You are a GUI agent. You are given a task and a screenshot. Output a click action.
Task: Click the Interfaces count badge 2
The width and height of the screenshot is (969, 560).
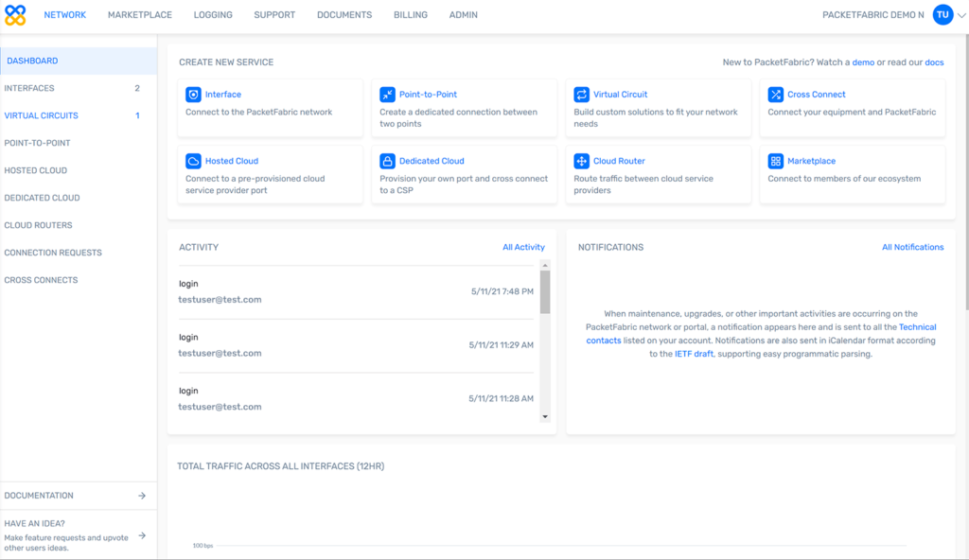(137, 88)
